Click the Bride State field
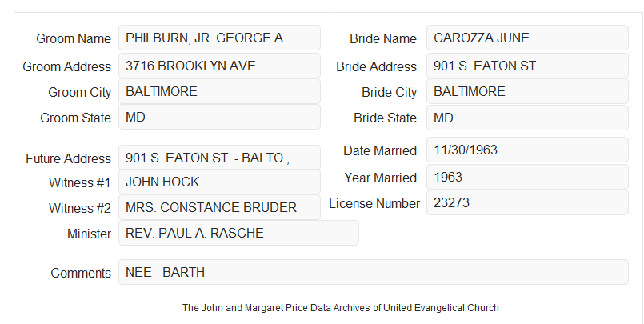644x324 pixels. coord(527,118)
